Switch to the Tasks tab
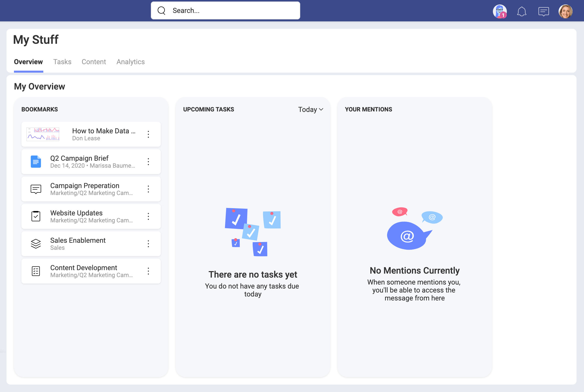 (62, 62)
